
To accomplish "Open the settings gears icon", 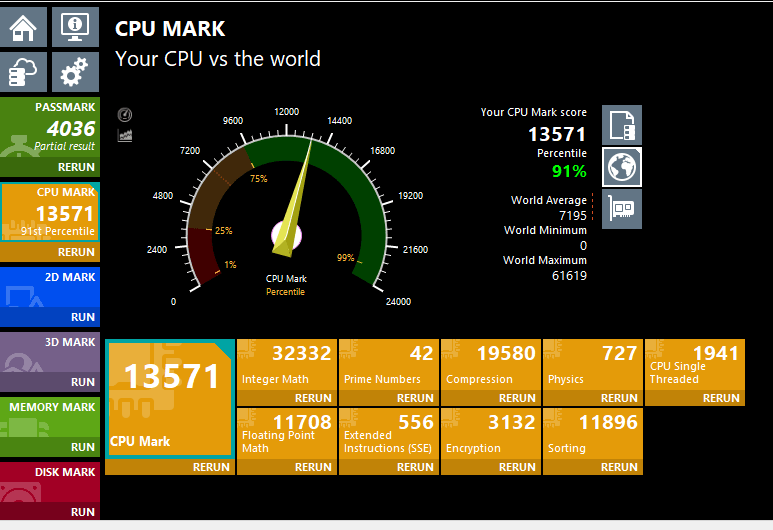I will pos(75,72).
